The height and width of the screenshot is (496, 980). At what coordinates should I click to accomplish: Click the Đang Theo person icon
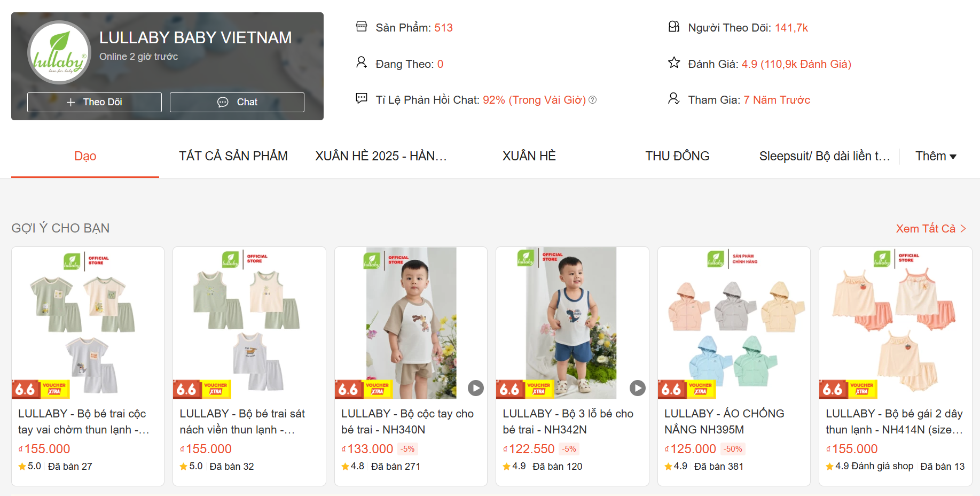tap(362, 63)
